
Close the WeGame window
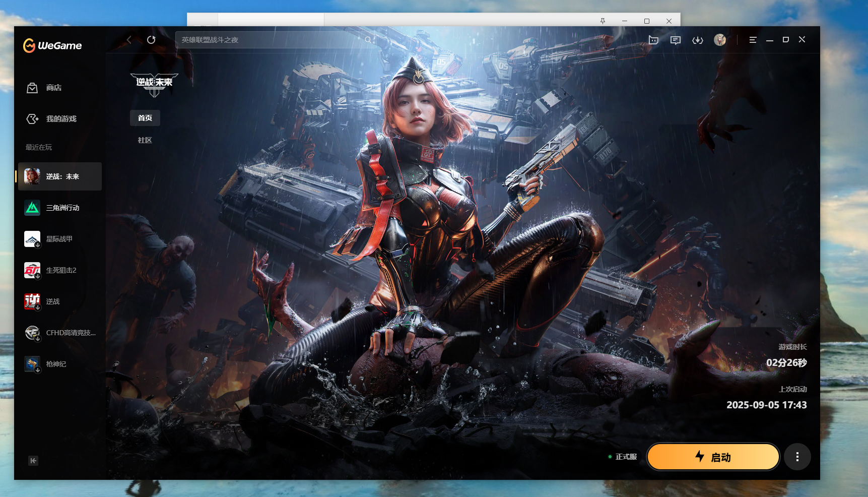(x=802, y=39)
